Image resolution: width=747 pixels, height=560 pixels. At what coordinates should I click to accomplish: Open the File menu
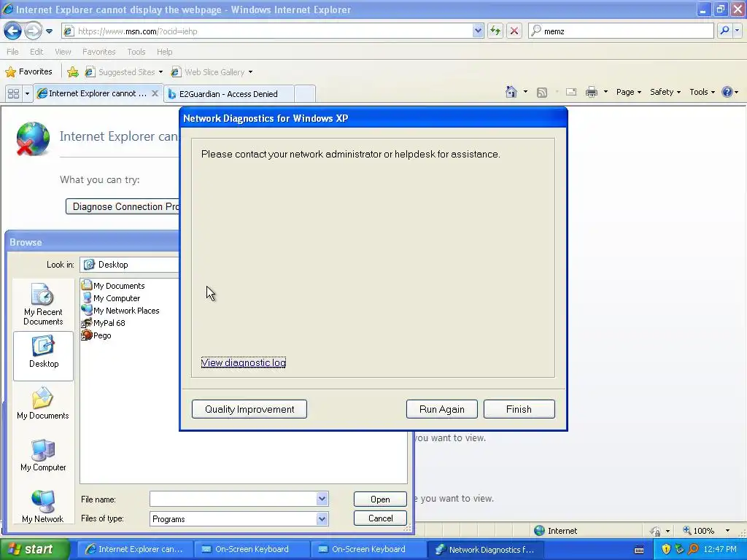[x=13, y=52]
